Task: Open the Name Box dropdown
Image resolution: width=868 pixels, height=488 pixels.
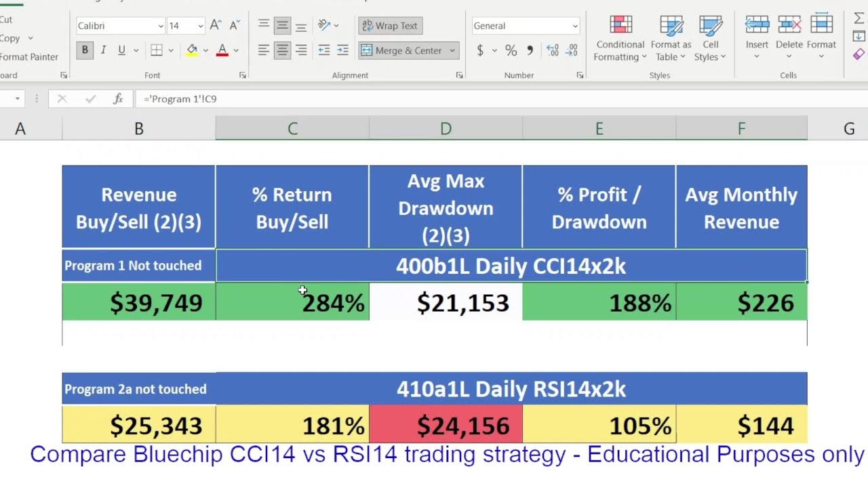Action: tap(18, 99)
